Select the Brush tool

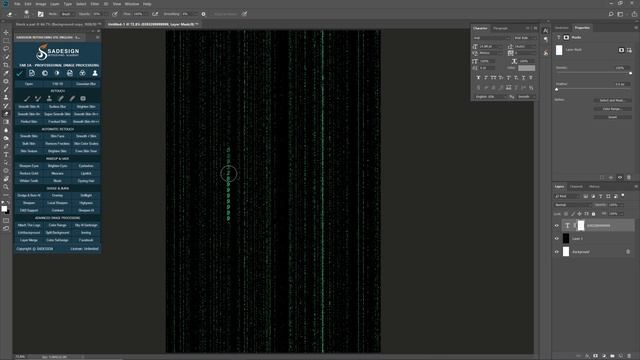click(x=6, y=89)
